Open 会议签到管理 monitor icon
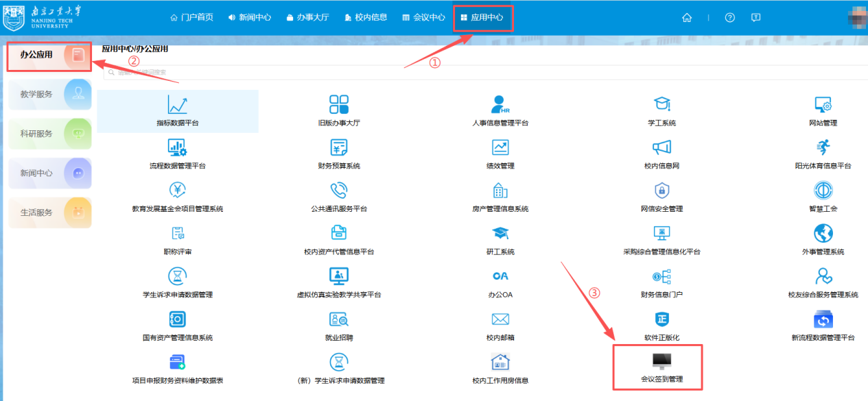 (x=661, y=361)
